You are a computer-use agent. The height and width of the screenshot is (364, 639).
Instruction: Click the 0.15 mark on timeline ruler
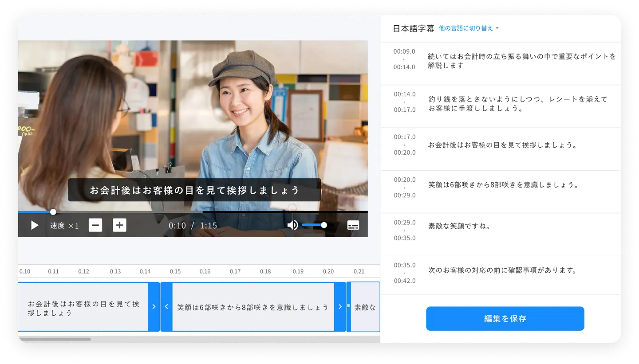175,271
